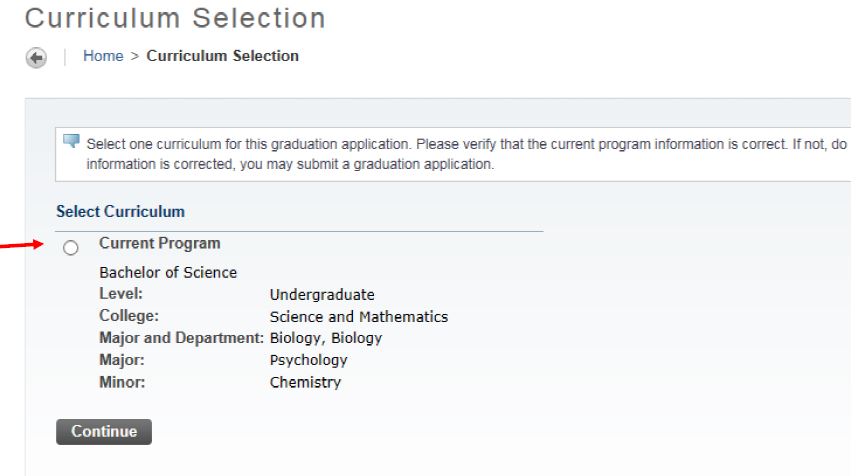865x476 pixels.
Task: Click the bold Curriculum Selection breadcrumb
Action: 222,56
